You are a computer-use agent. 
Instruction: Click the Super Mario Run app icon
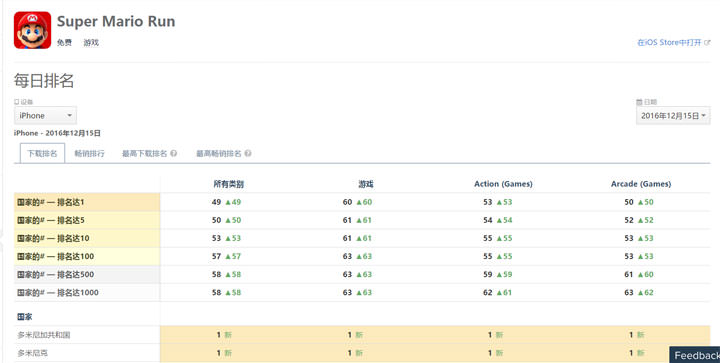click(x=32, y=30)
